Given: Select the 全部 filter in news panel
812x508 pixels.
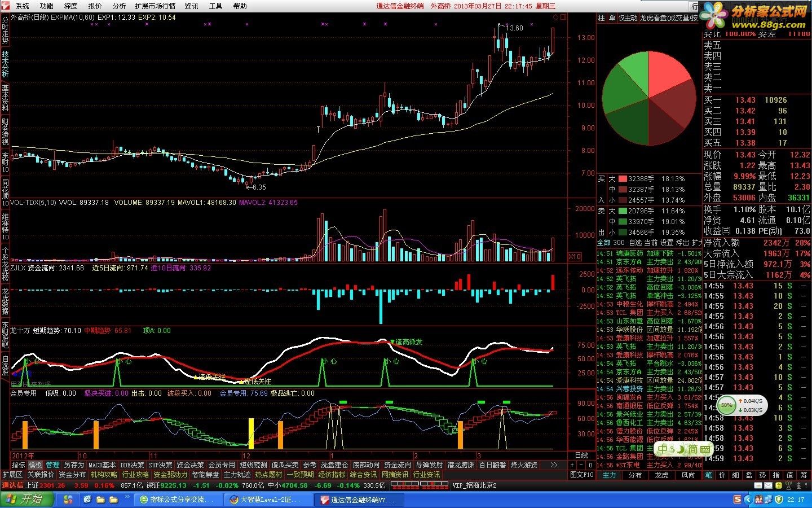Looking at the screenshot, I should [x=603, y=243].
